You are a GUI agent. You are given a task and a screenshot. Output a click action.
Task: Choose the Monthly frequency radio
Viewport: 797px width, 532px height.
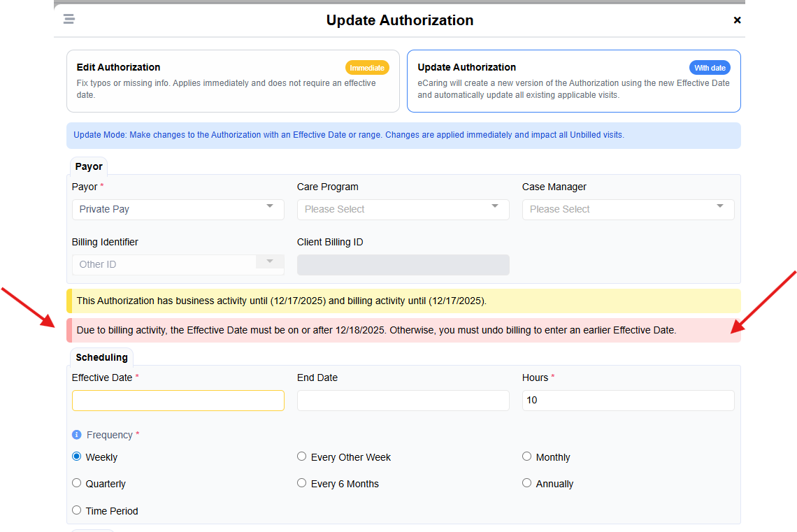coord(527,456)
